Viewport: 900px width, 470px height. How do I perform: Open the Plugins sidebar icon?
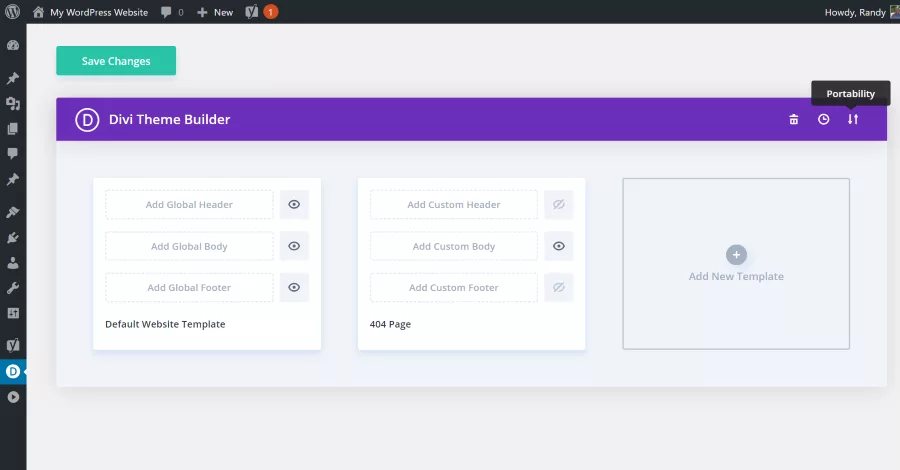pyautogui.click(x=13, y=238)
